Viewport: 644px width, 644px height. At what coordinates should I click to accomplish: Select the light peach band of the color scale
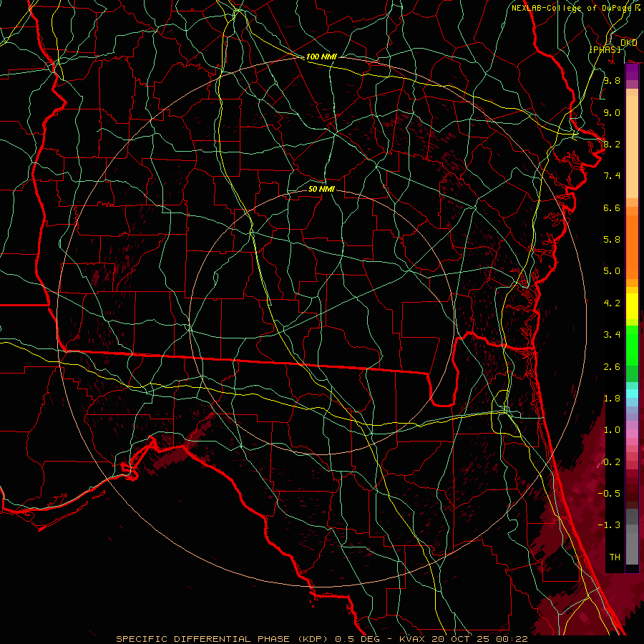(632, 147)
